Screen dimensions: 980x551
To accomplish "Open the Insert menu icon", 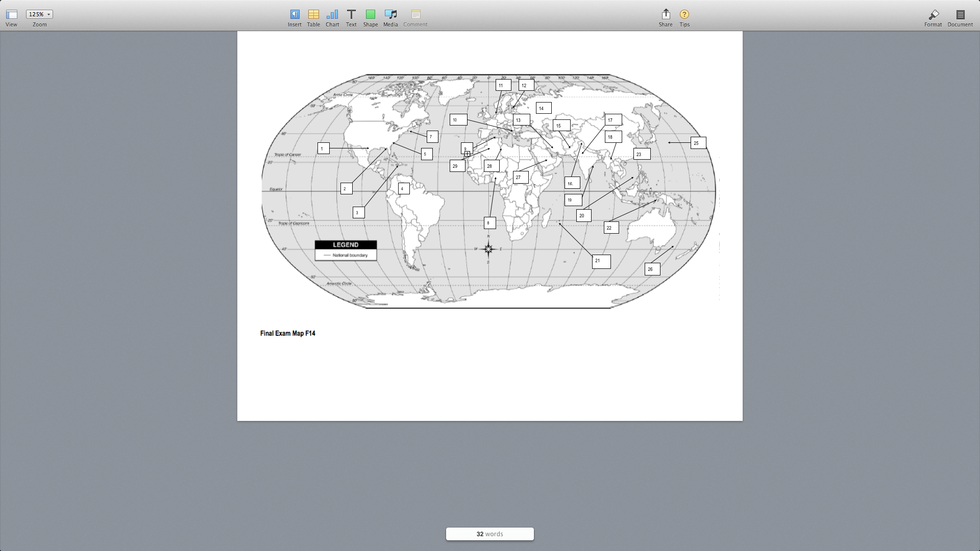I will 295,15.
